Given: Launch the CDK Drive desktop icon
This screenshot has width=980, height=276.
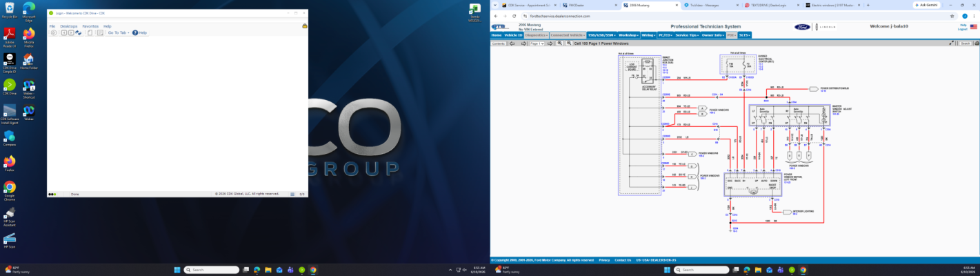Looking at the screenshot, I should click(x=10, y=86).
